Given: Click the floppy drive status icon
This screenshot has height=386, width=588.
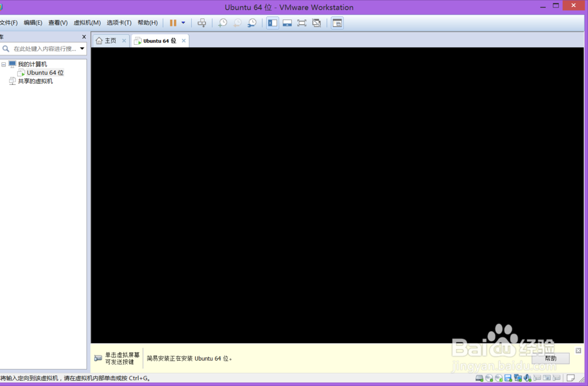Looking at the screenshot, I should [x=508, y=378].
